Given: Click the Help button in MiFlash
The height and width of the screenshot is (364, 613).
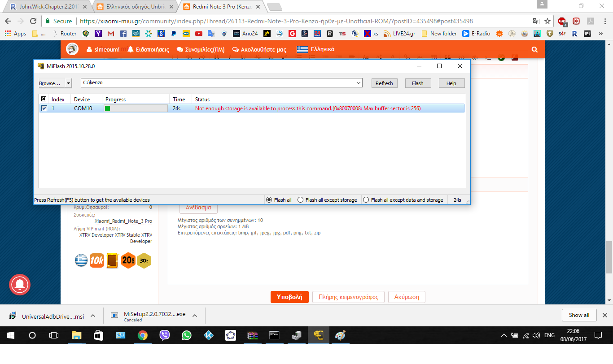Looking at the screenshot, I should (451, 83).
